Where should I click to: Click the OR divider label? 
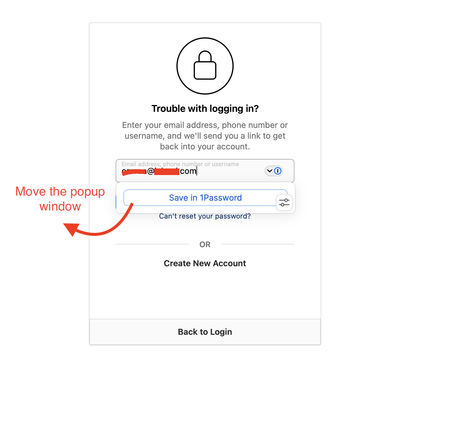pos(205,245)
